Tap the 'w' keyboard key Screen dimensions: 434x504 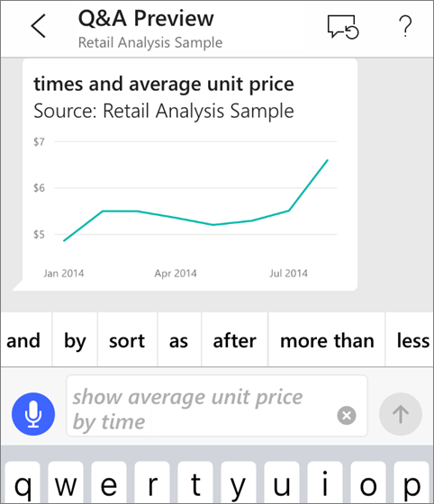point(66,483)
